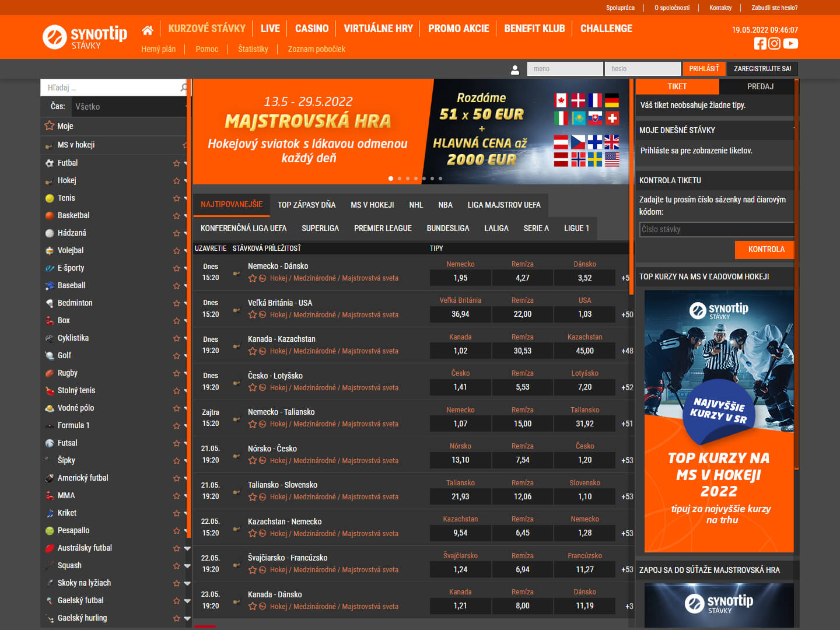Select the Baseball sport icon

click(x=50, y=286)
